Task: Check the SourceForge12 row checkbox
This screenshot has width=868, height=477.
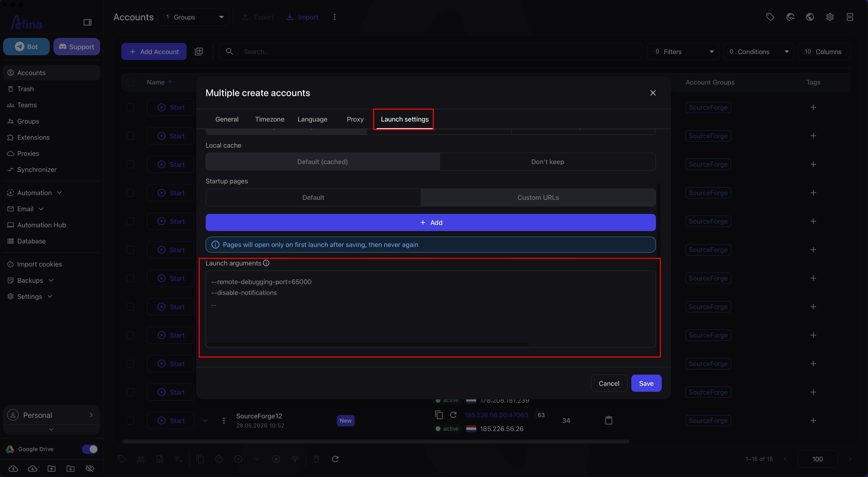Action: 130,421
